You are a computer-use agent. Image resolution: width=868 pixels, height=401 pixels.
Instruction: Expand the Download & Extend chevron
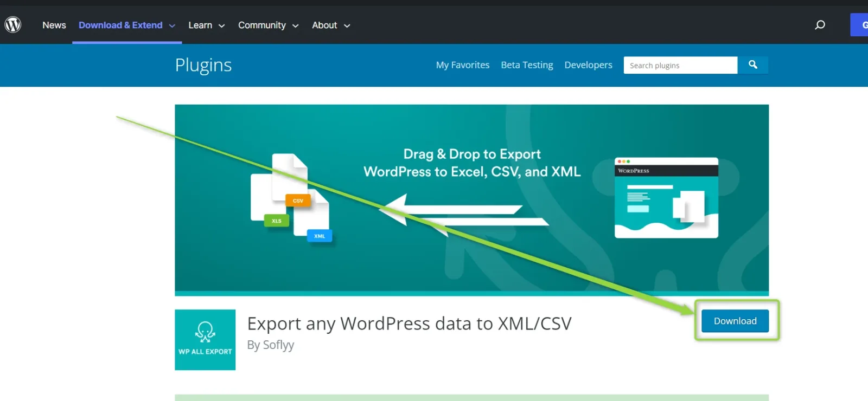[x=172, y=25]
